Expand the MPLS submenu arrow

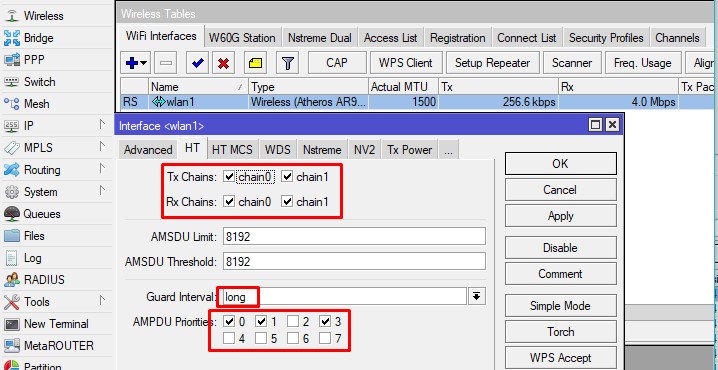[102, 146]
